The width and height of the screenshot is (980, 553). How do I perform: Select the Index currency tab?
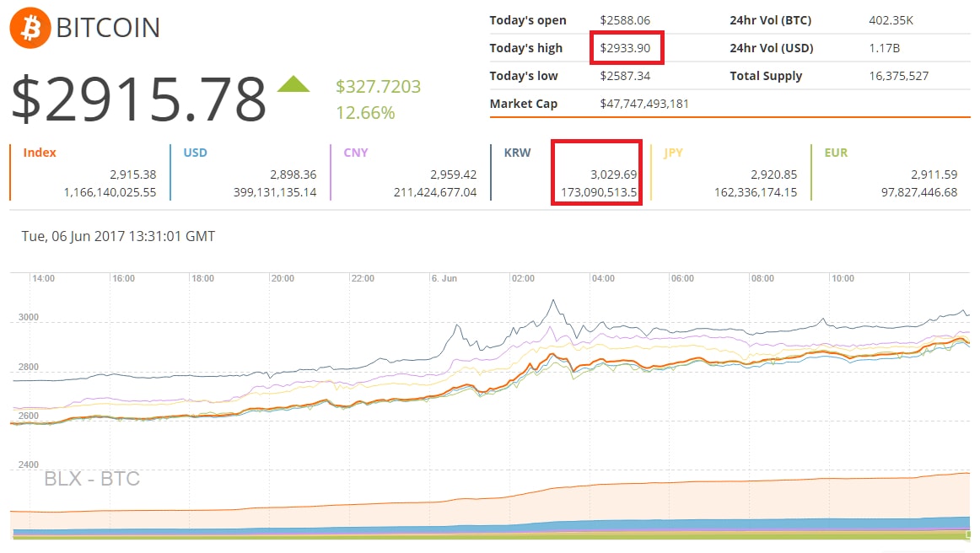(40, 153)
